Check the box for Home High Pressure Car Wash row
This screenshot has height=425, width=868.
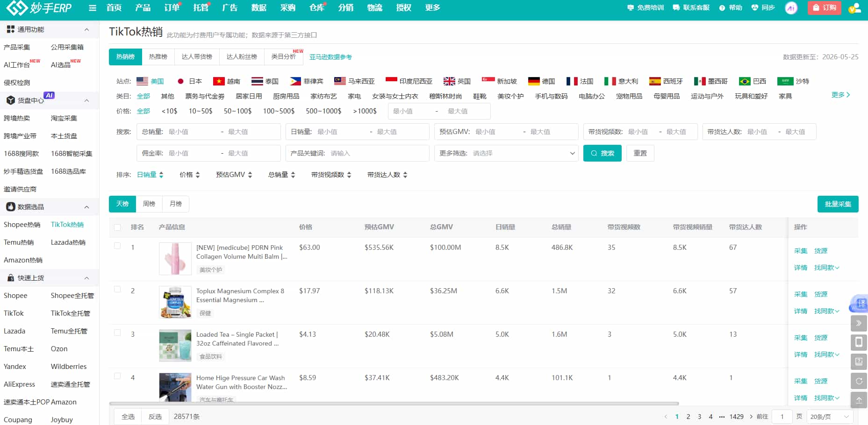pos(117,376)
